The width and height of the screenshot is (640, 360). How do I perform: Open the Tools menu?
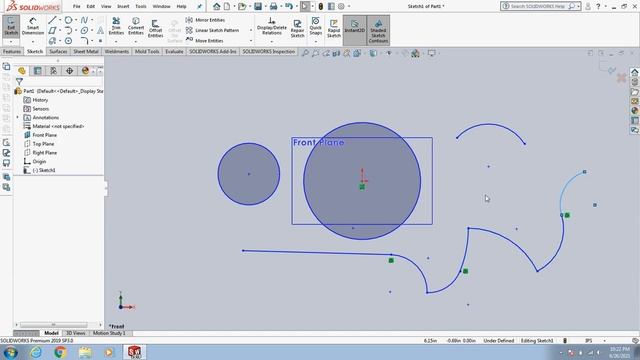point(141,6)
